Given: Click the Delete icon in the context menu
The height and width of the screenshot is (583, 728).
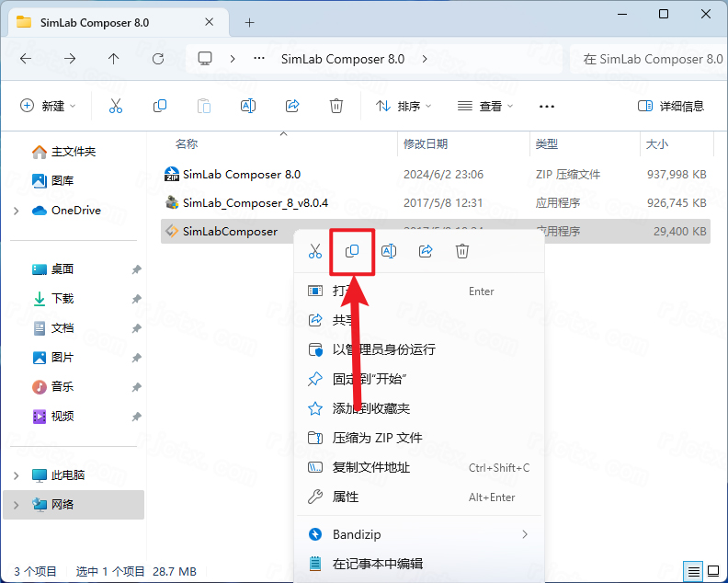Looking at the screenshot, I should (x=462, y=251).
